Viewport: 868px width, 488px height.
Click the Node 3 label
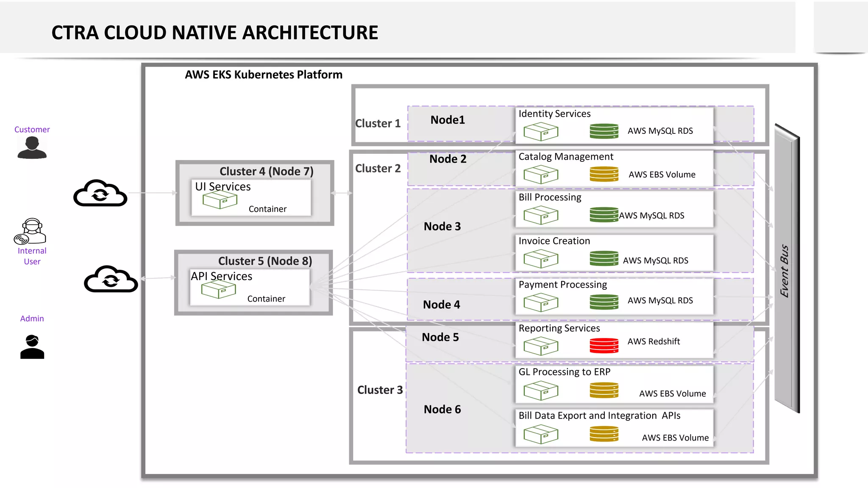point(442,226)
